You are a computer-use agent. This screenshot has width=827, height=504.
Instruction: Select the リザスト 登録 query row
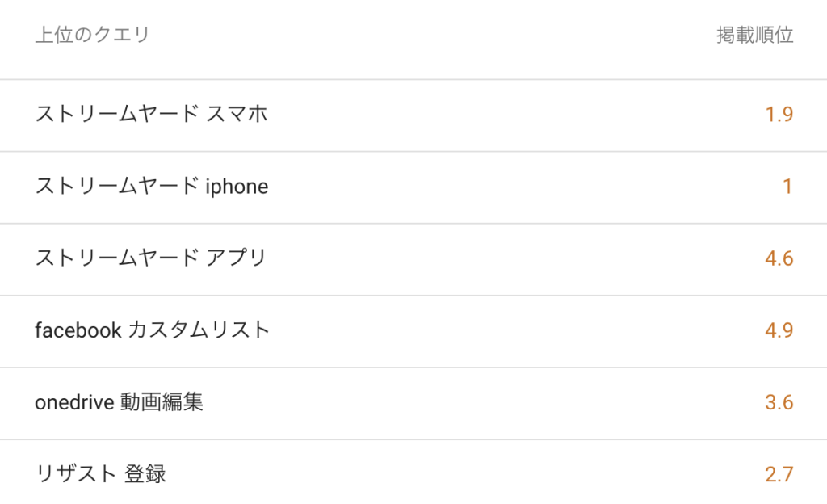413,472
